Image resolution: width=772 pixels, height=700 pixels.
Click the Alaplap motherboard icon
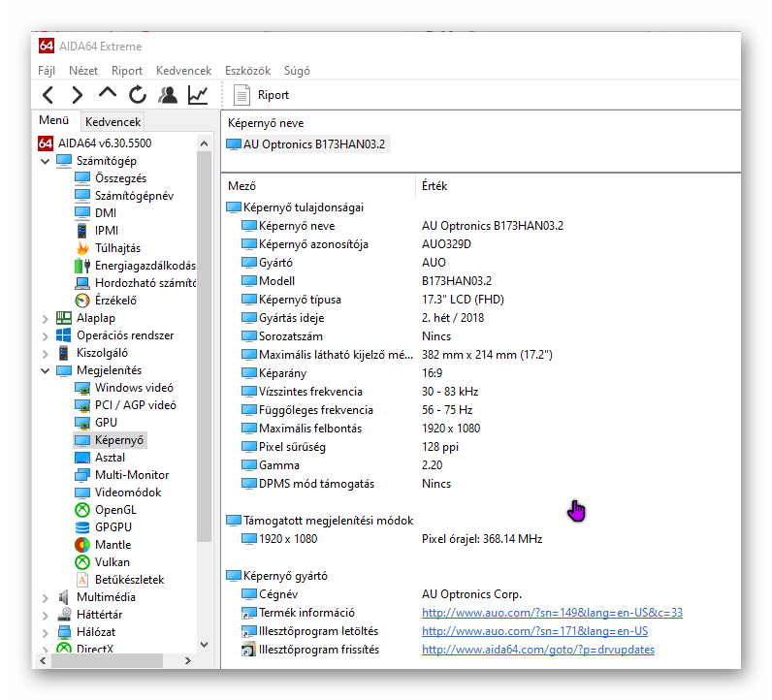63,318
